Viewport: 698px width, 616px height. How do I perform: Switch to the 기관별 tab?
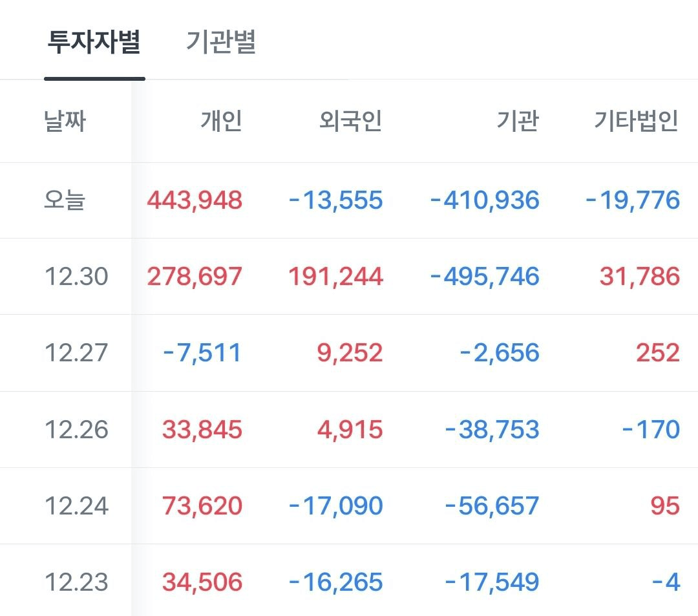[x=221, y=42]
